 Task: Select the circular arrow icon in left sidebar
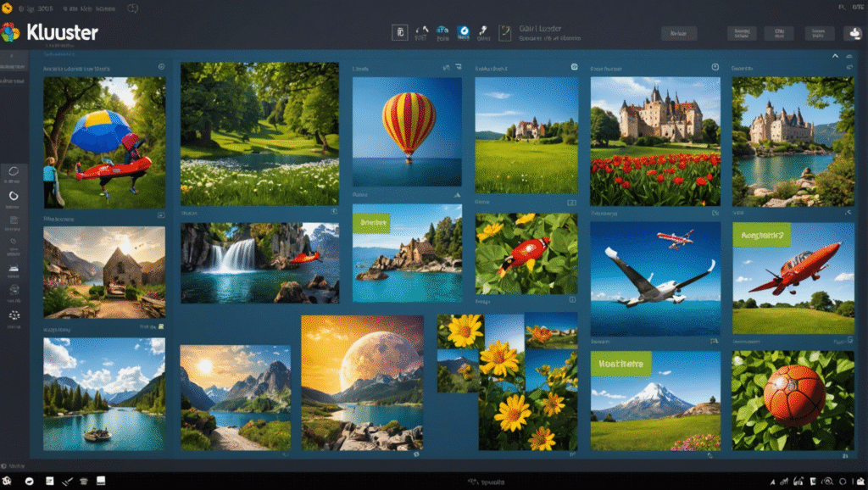pos(14,196)
